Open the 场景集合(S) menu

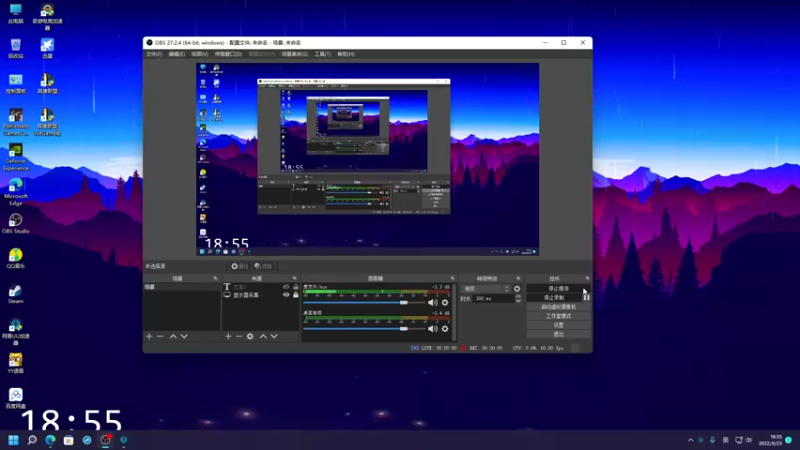click(x=294, y=54)
